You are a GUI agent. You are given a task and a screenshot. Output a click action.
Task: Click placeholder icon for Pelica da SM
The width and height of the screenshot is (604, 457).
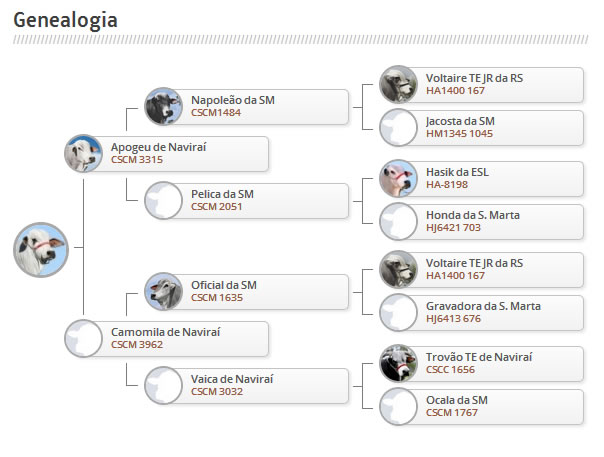[x=163, y=200]
